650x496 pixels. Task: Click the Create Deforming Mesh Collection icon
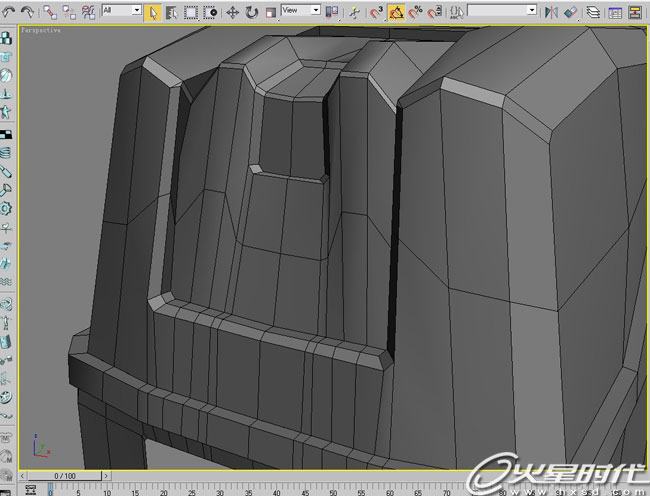click(6, 112)
